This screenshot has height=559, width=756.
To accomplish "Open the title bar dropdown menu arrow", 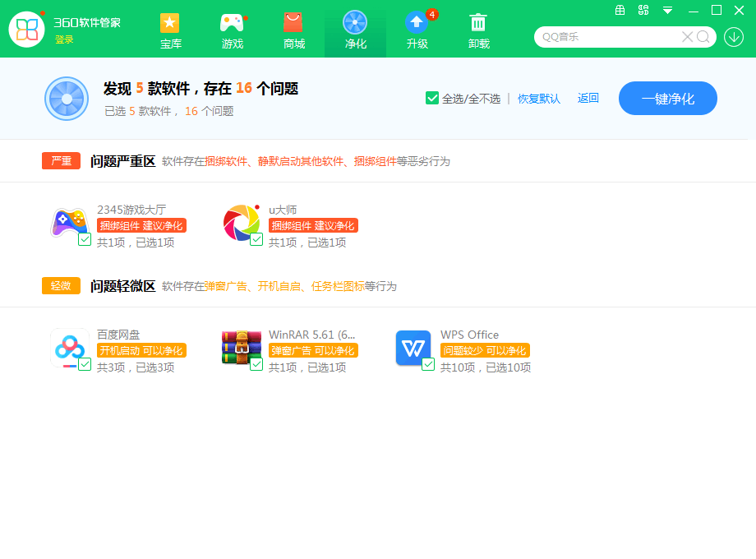I will pyautogui.click(x=668, y=10).
